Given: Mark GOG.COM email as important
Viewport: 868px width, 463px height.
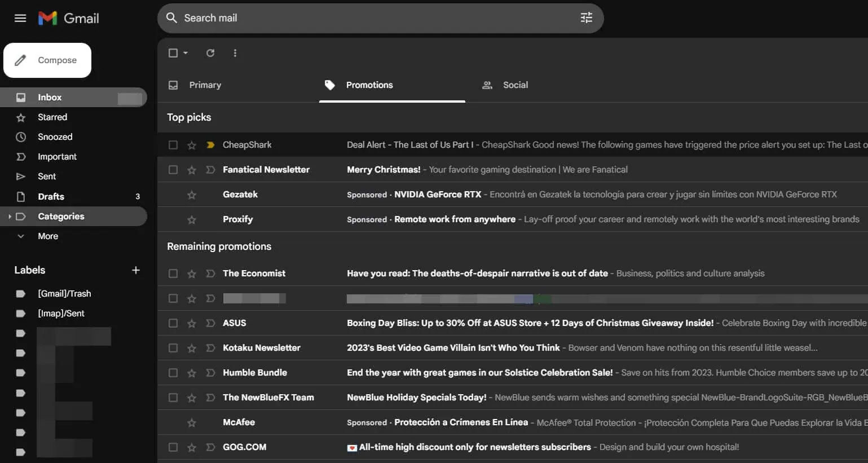Looking at the screenshot, I should pos(210,447).
